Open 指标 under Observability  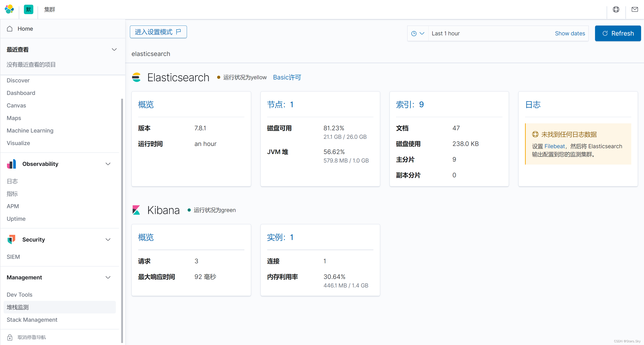(x=12, y=193)
